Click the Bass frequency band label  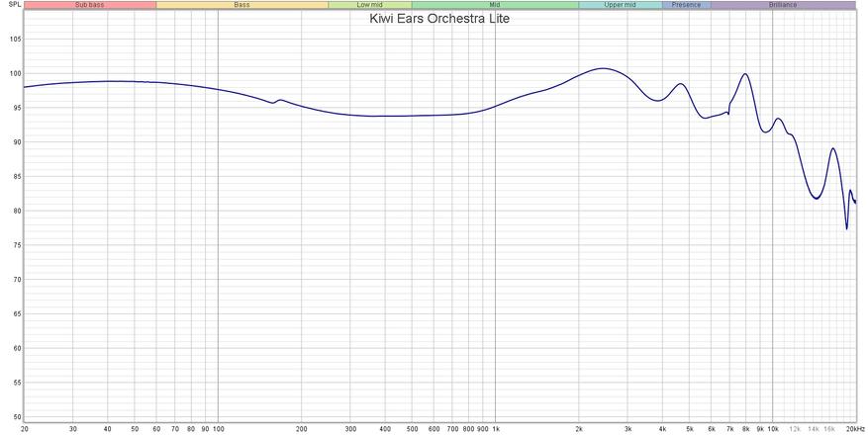click(241, 5)
